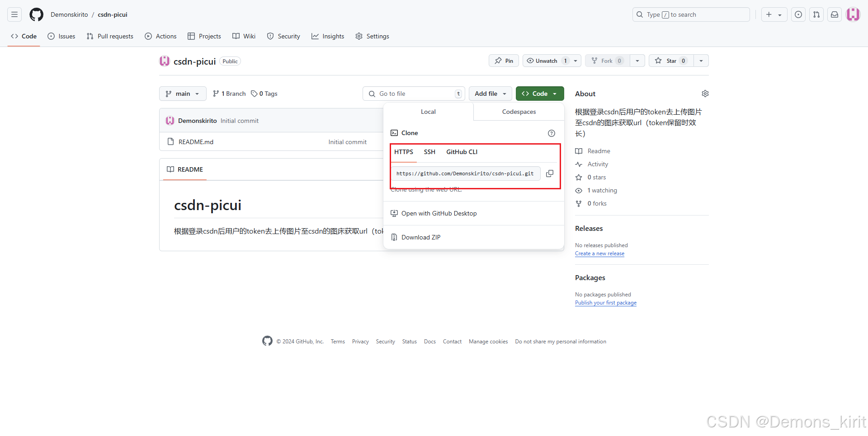
Task: Open the notifications inbox icon
Action: (835, 14)
